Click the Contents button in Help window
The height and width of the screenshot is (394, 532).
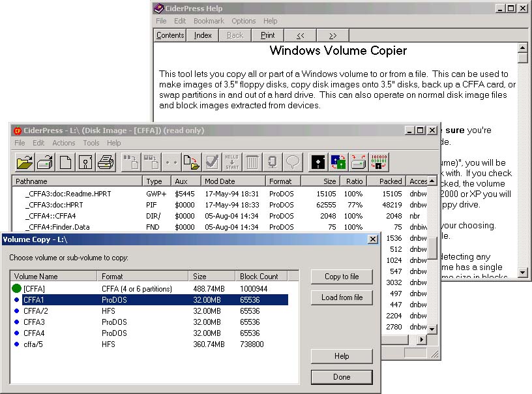pos(170,35)
